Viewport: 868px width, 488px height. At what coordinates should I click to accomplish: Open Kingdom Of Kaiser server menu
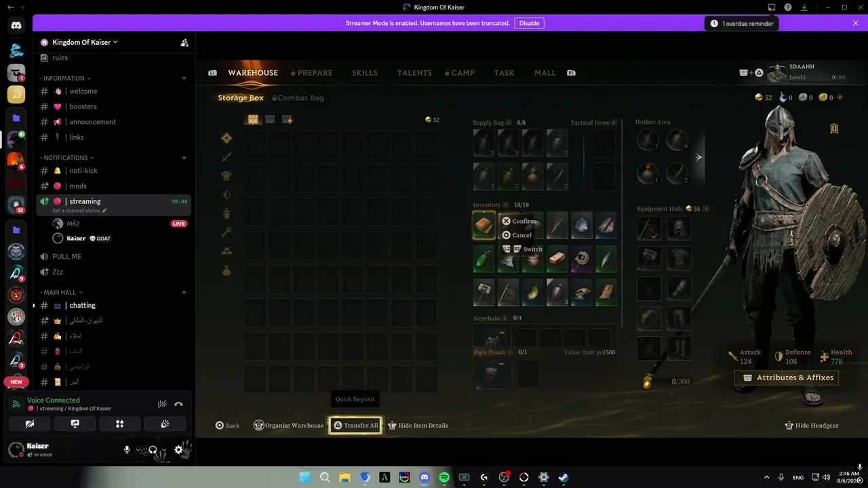tap(85, 42)
